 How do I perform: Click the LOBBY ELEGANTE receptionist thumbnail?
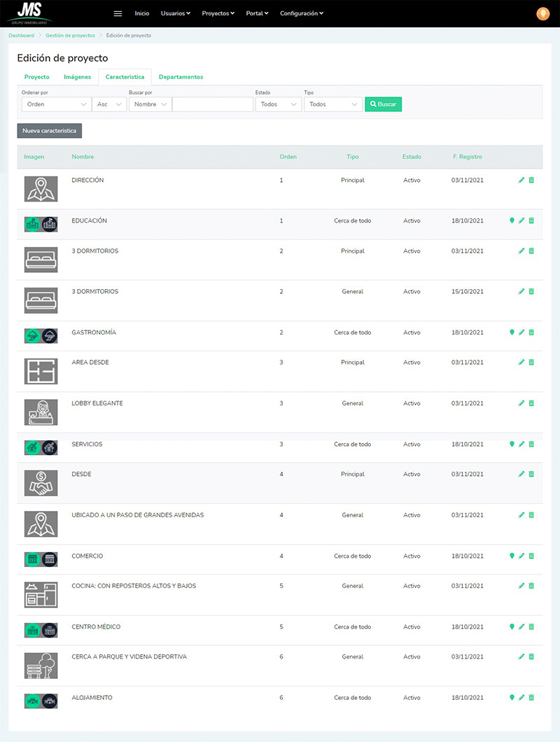(41, 412)
